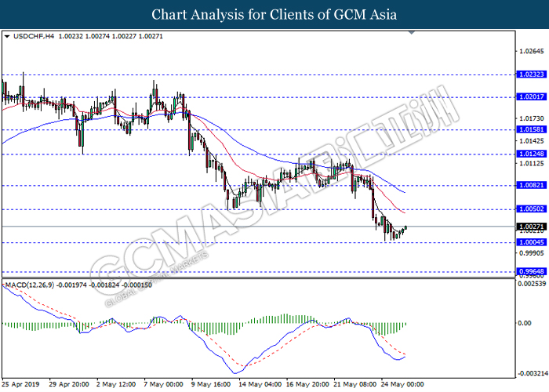The height and width of the screenshot is (392, 549).
Task: Click the 0.99905 axis price value
Action: click(532, 253)
